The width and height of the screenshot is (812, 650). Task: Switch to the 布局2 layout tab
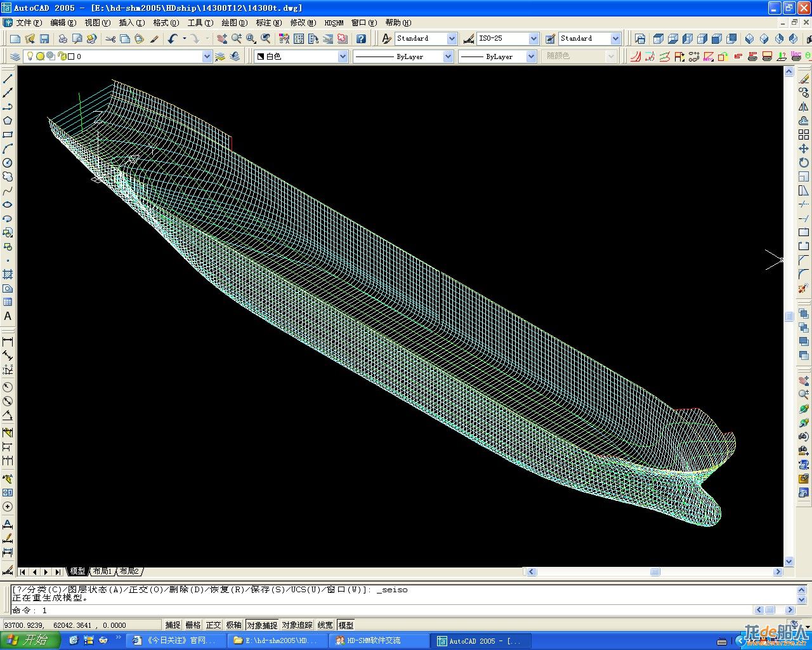[129, 571]
